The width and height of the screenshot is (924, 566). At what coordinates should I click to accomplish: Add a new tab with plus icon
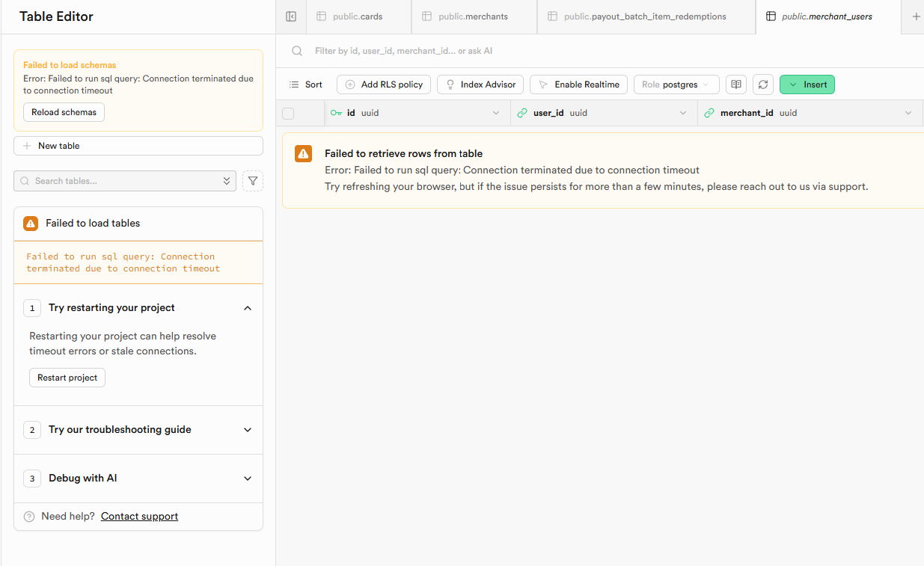pos(916,16)
